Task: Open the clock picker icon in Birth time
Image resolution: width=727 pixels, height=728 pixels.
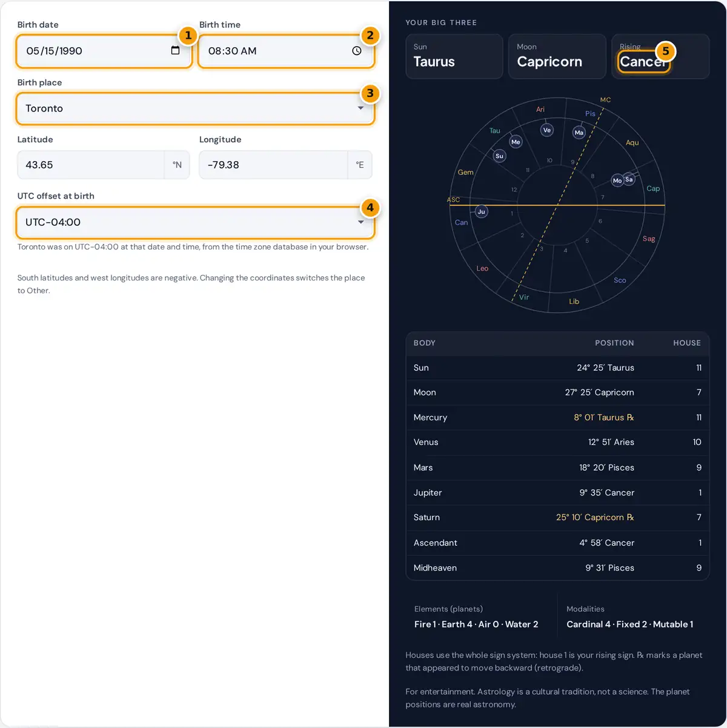Action: click(357, 51)
